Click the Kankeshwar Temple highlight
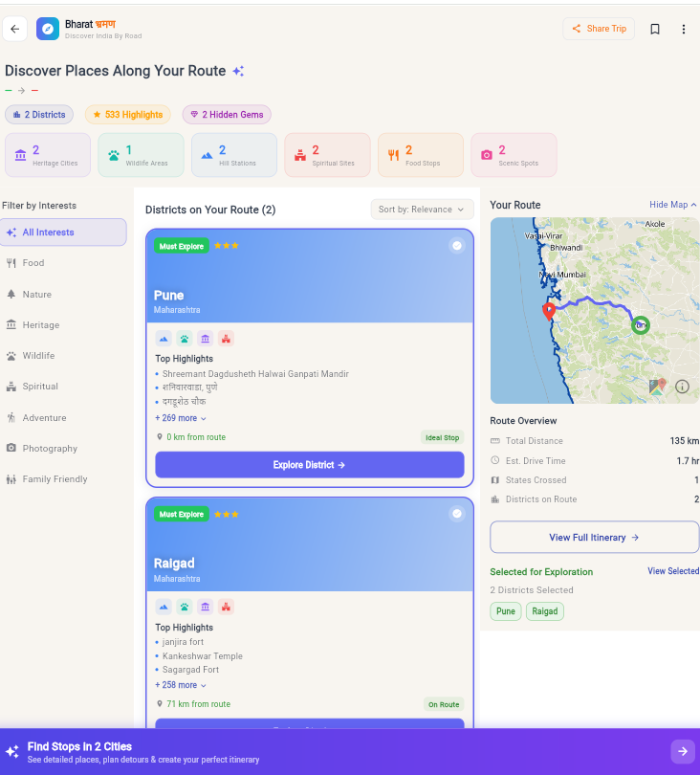The image size is (700, 775). pyautogui.click(x=203, y=656)
